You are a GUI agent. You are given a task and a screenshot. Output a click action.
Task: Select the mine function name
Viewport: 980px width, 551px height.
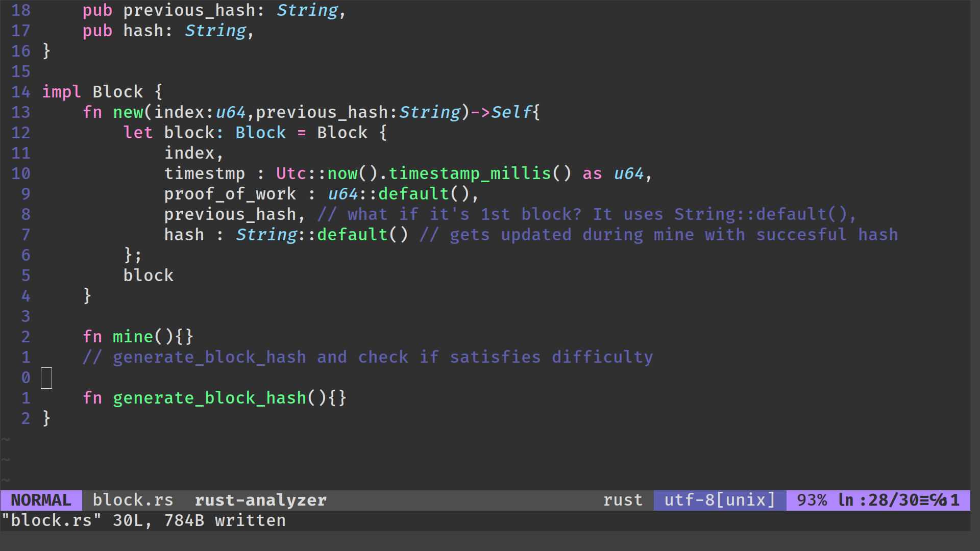(x=133, y=337)
